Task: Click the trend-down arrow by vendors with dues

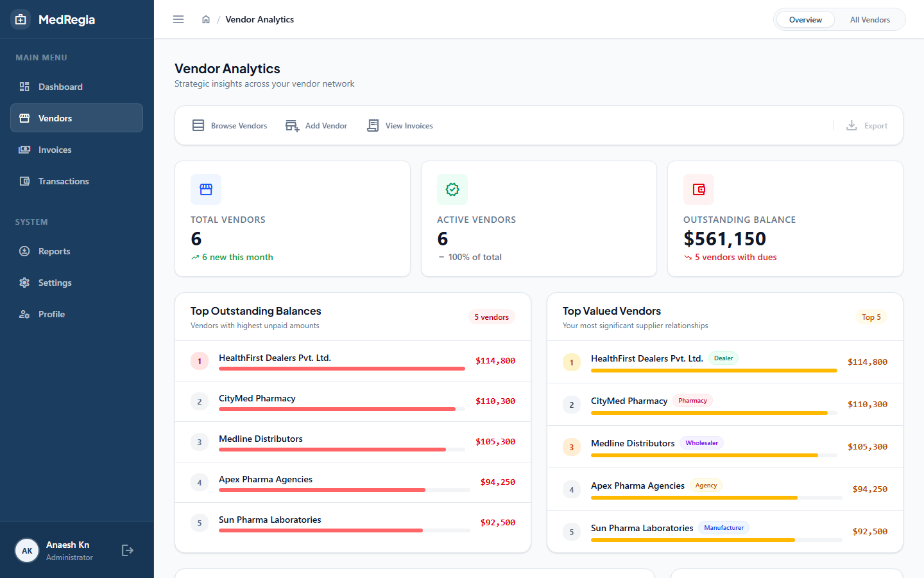Action: 688,258
